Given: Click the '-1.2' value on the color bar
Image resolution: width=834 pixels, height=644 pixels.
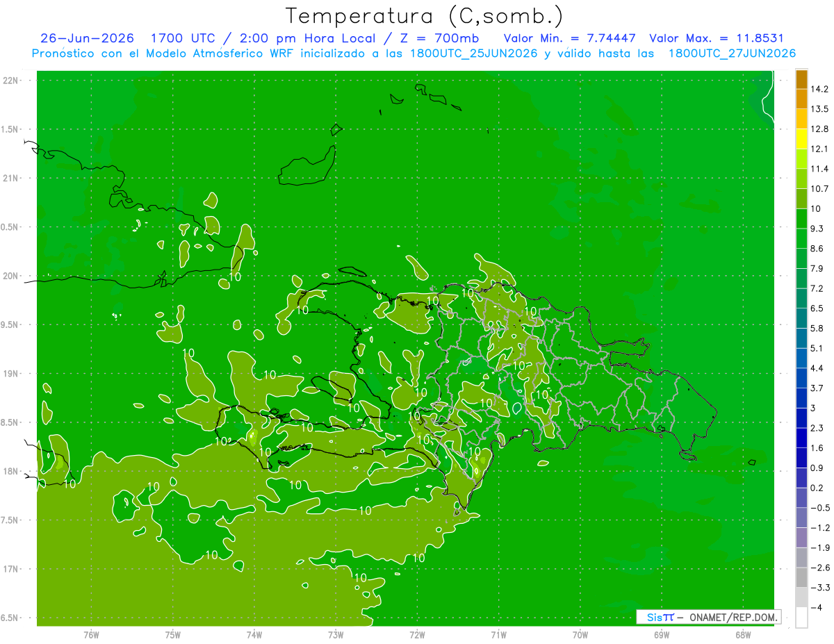Looking at the screenshot, I should tap(819, 528).
